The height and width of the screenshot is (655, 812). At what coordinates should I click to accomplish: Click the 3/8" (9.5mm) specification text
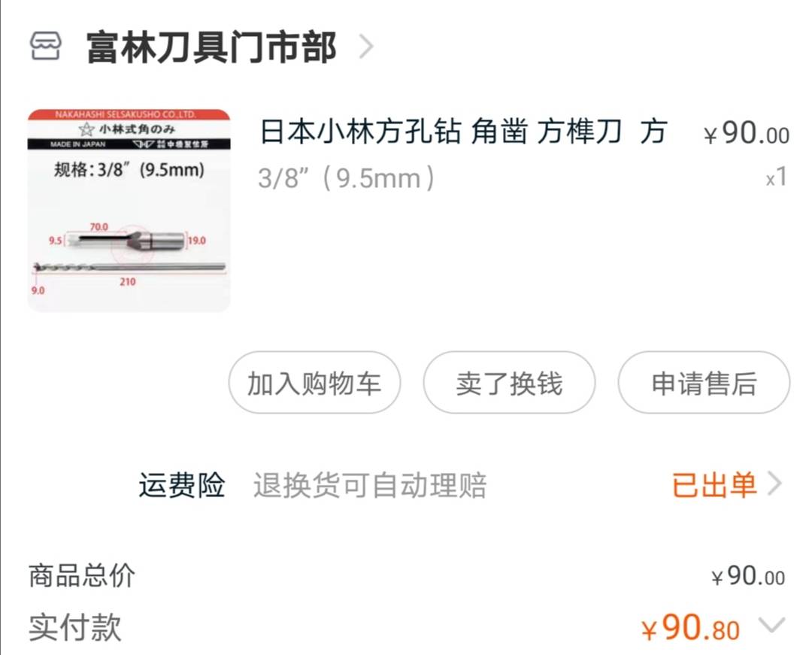[x=347, y=178]
